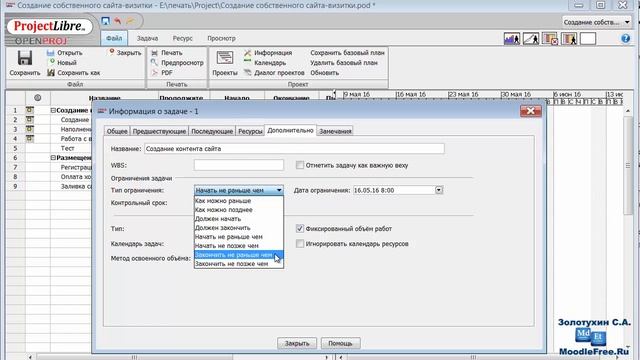Collapse the Размещение summary task row 6
640x360 pixels.
coord(53,158)
